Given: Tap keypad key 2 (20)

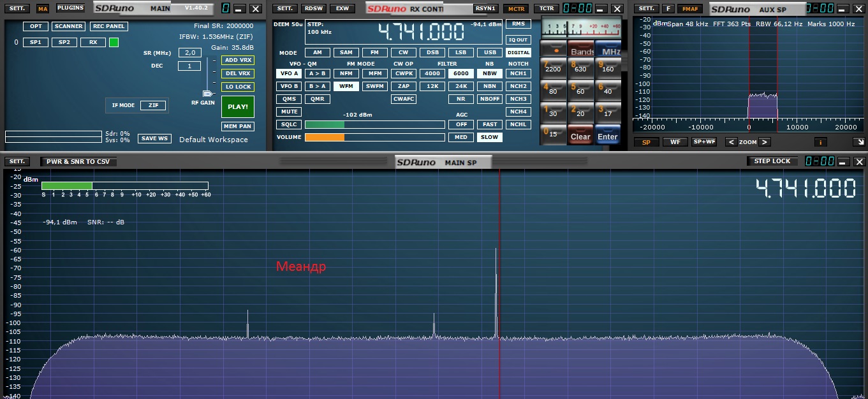Looking at the screenshot, I should tap(580, 113).
